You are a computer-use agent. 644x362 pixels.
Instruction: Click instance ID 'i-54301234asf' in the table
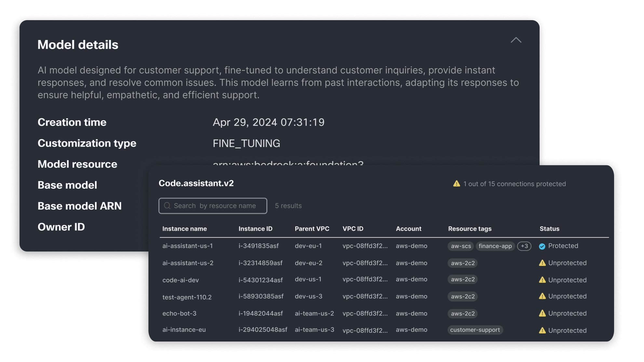pos(260,279)
